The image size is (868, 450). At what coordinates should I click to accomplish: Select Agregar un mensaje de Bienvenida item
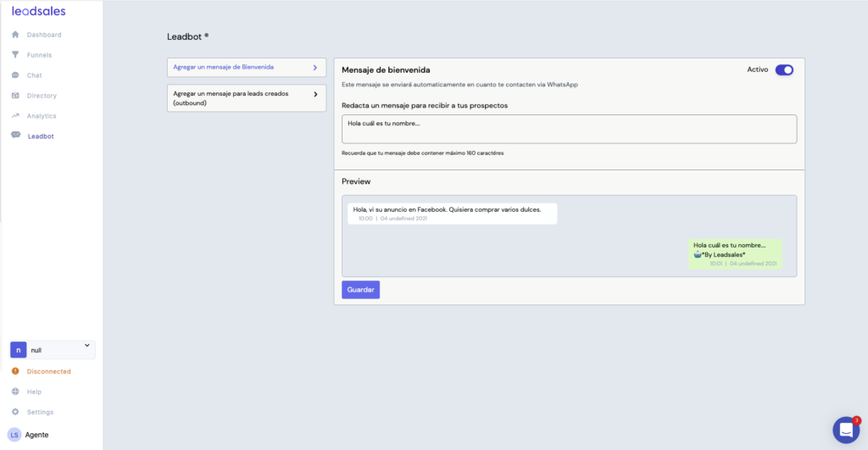point(247,68)
